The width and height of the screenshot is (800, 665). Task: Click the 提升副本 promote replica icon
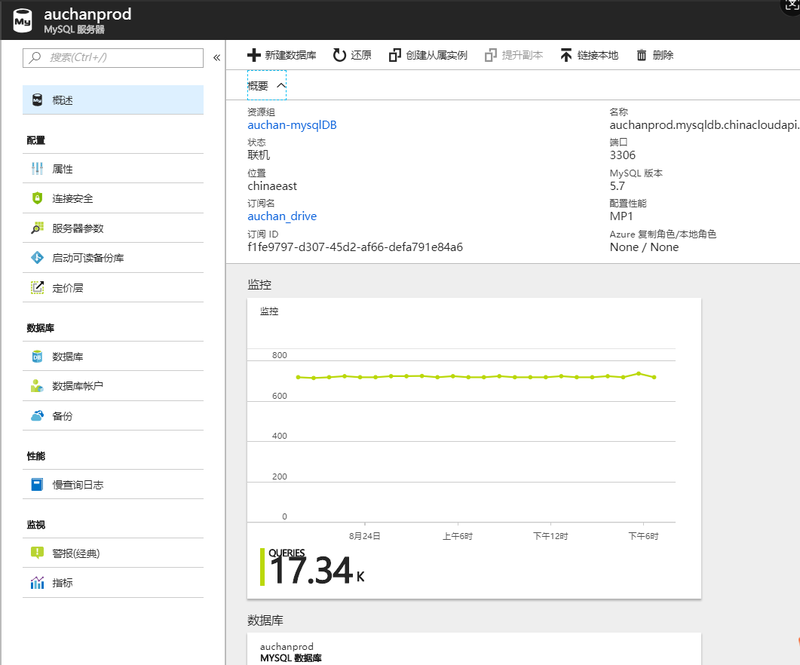pos(491,55)
